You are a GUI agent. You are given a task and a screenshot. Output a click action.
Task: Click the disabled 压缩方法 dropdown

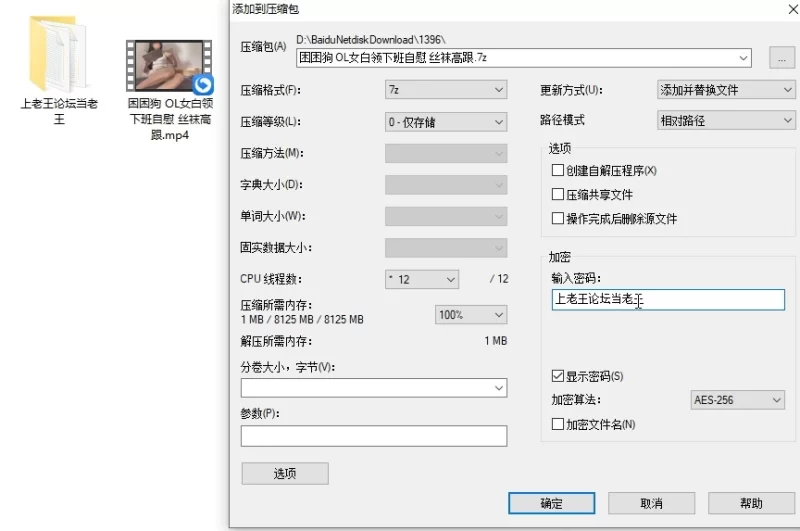[446, 153]
